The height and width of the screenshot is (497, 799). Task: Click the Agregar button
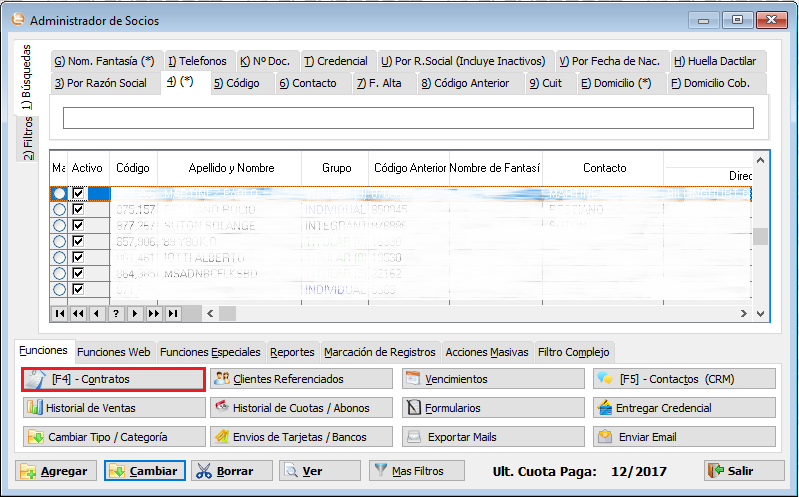coord(56,471)
